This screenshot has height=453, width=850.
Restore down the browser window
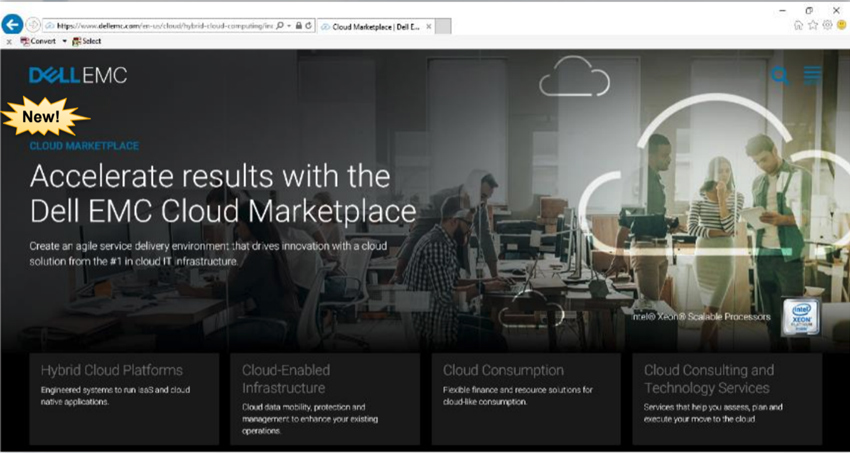click(x=809, y=10)
